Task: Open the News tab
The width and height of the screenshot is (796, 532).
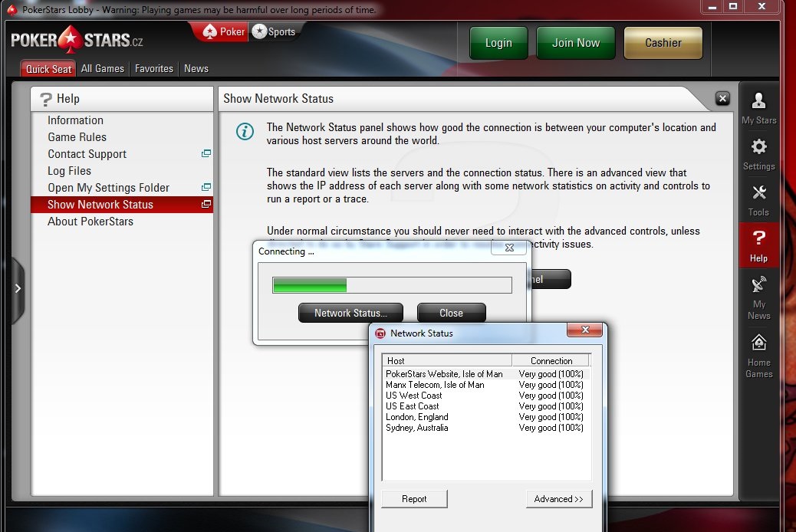Action: point(196,68)
